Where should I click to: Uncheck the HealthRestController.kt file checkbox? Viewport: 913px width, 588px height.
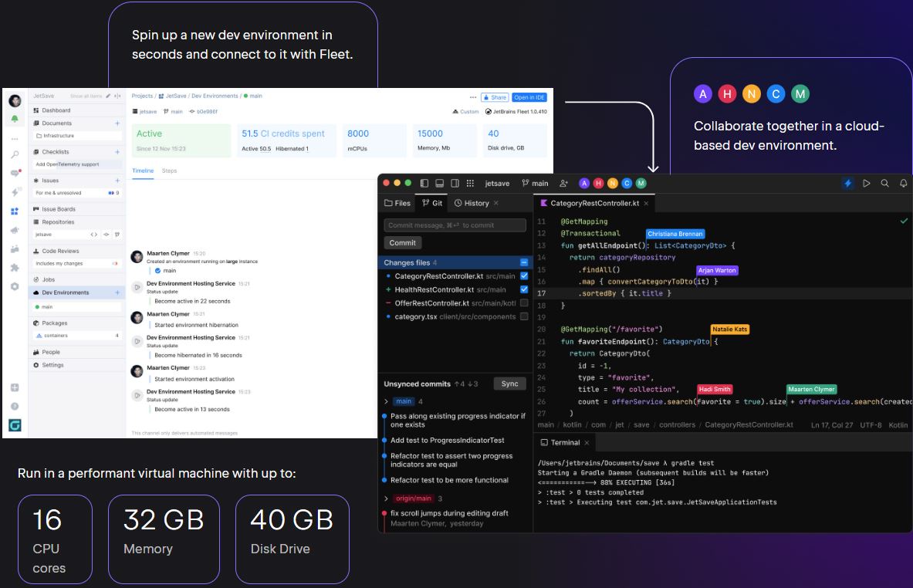524,289
